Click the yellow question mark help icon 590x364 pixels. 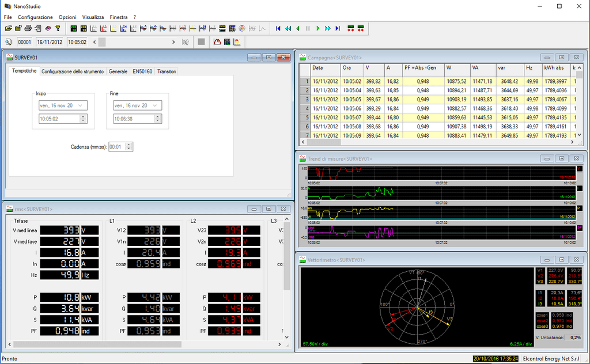click(x=58, y=28)
